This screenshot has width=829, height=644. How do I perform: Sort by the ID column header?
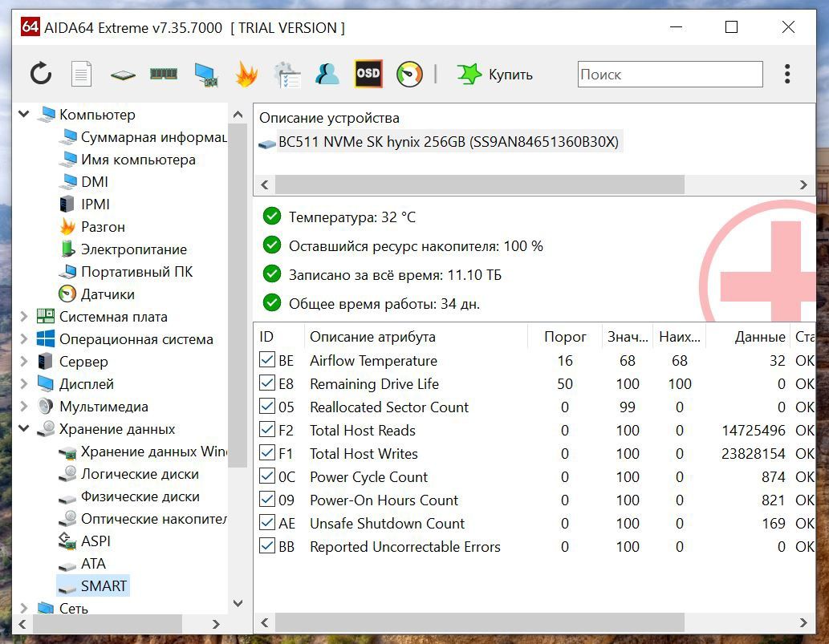click(x=279, y=337)
